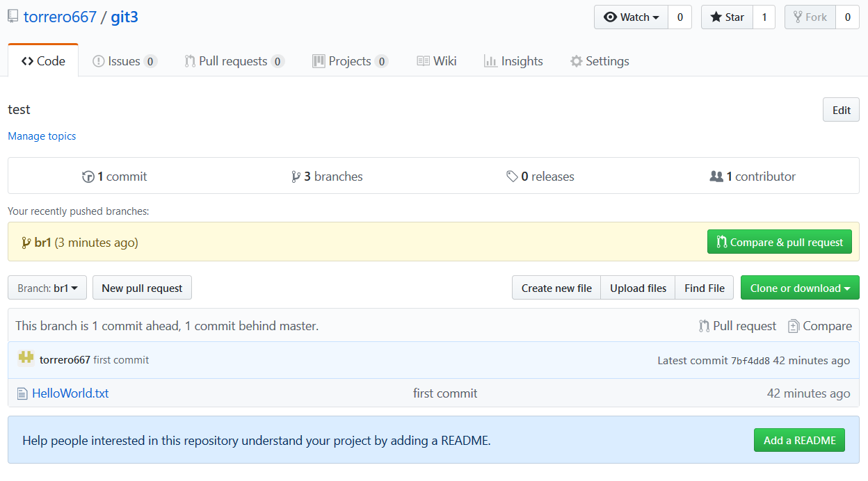
Task: Open the Branch: br1 selector
Action: [47, 288]
